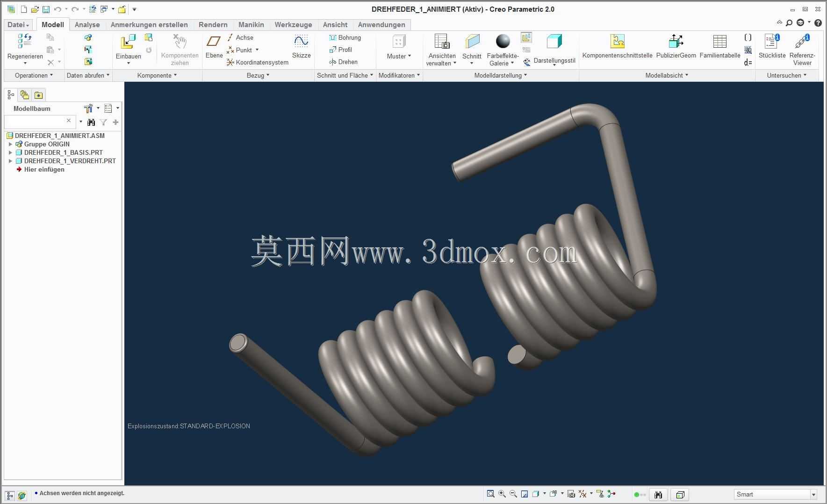Screen dimensions: 827x504
Task: Open the Smart selection filter dropdown
Action: [x=813, y=495]
